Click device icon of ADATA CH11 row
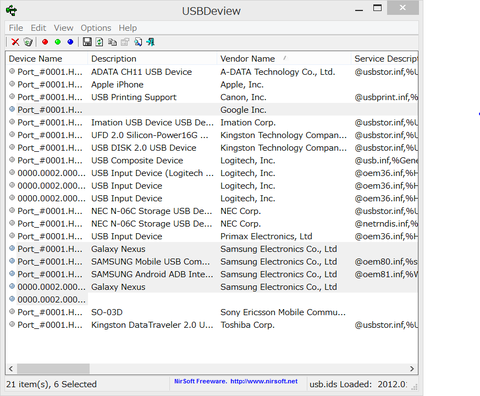The width and height of the screenshot is (480, 396). (12, 71)
